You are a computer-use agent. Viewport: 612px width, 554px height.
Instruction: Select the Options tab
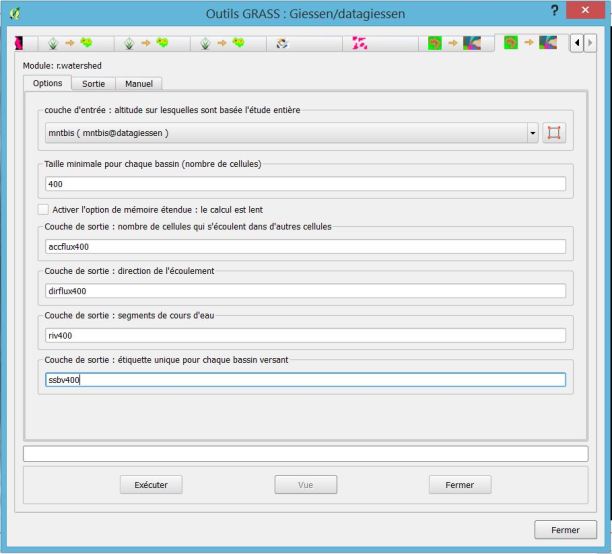(47, 83)
